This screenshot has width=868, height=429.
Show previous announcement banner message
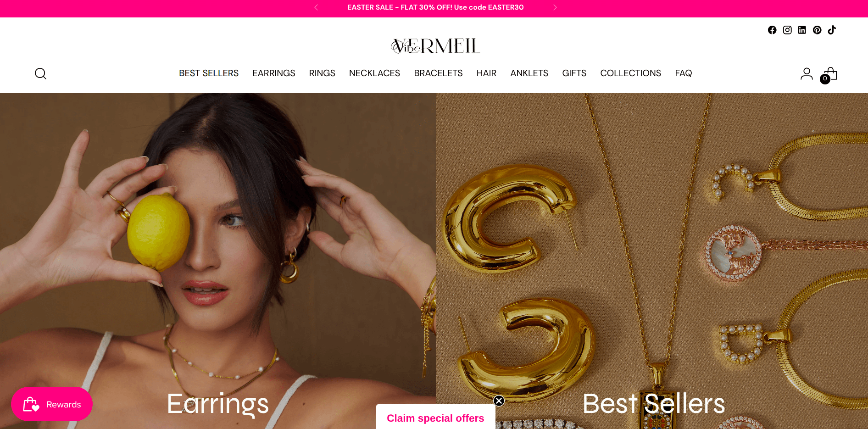[316, 7]
